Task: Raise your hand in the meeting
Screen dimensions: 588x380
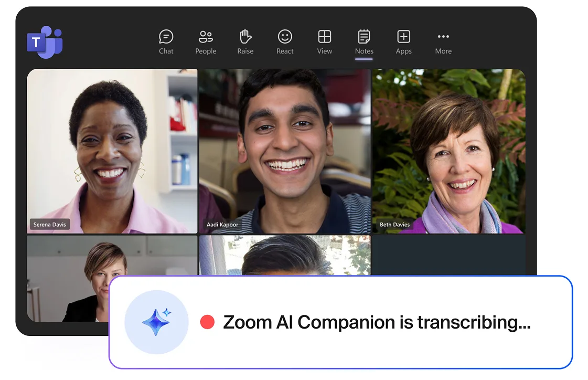Action: pyautogui.click(x=245, y=42)
